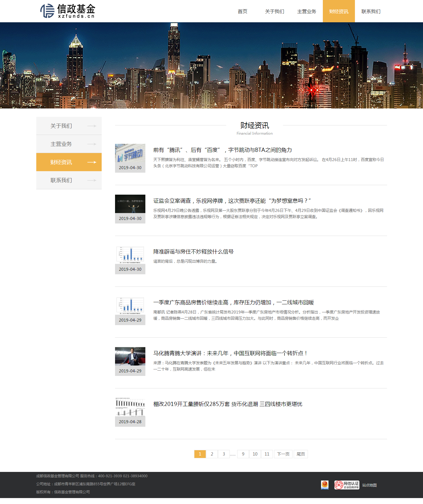Image resolution: width=423 pixels, height=504 pixels.
Task: Open the 首页 navigation tab
Action: click(x=243, y=11)
